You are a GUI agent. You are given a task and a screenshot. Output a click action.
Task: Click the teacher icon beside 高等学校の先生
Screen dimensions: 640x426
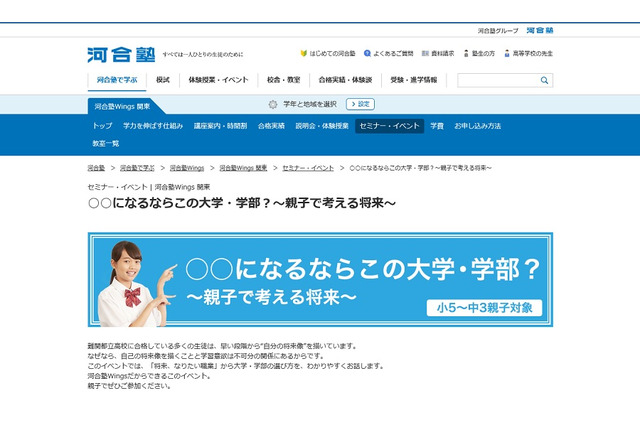pyautogui.click(x=507, y=53)
